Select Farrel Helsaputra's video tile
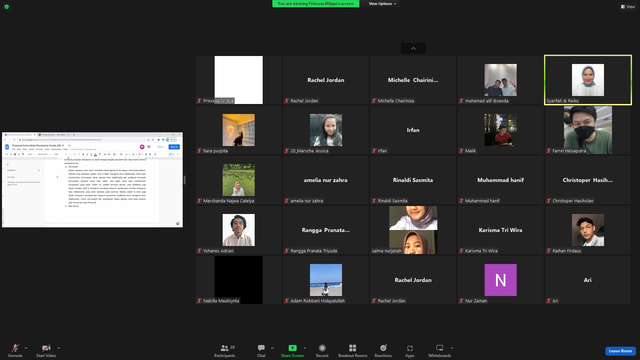This screenshot has width=640, height=360. point(588,130)
